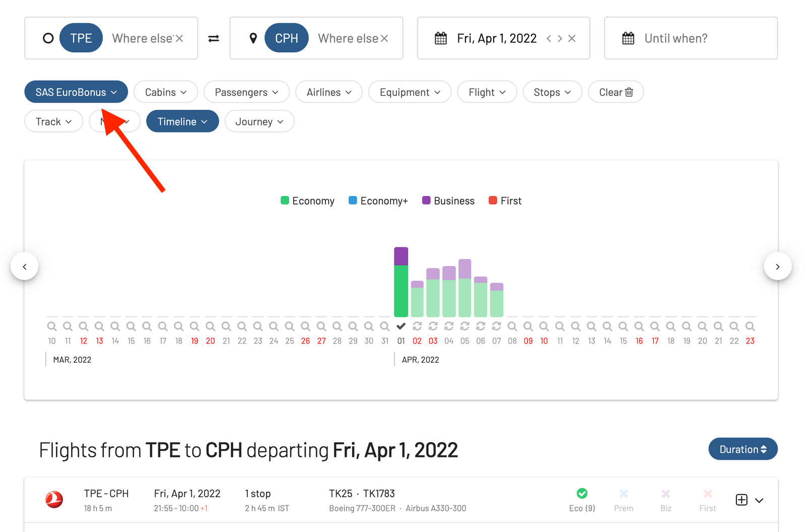Swap origin and destination arrows icon
This screenshot has width=806, height=532.
point(214,38)
